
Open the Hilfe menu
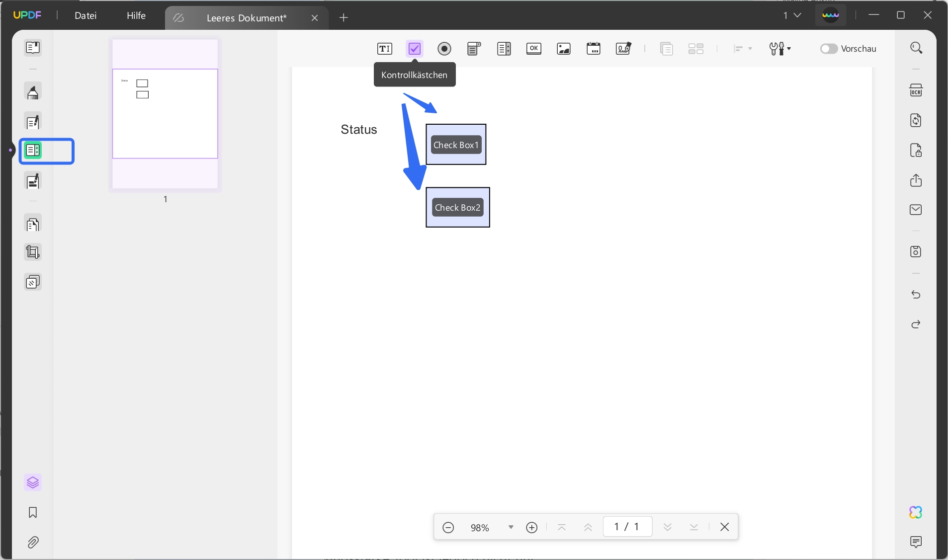(136, 15)
